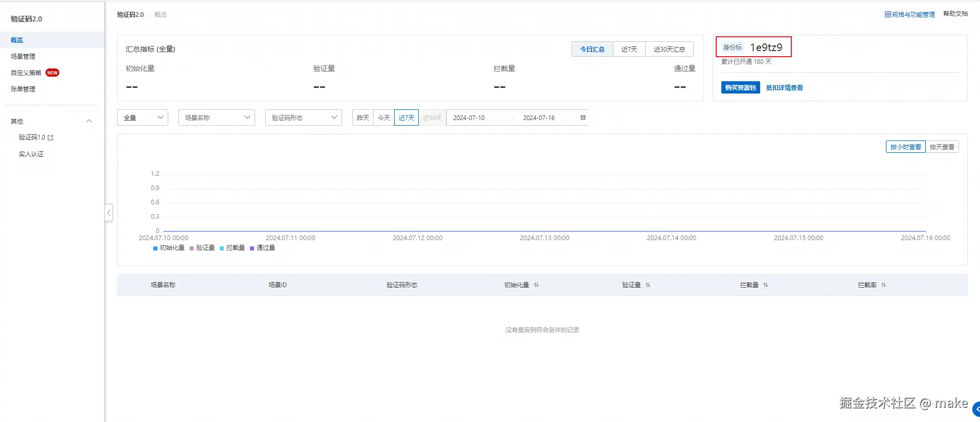The width and height of the screenshot is (980, 422).
Task: Click 累计已开通 180 天 text
Action: (746, 62)
